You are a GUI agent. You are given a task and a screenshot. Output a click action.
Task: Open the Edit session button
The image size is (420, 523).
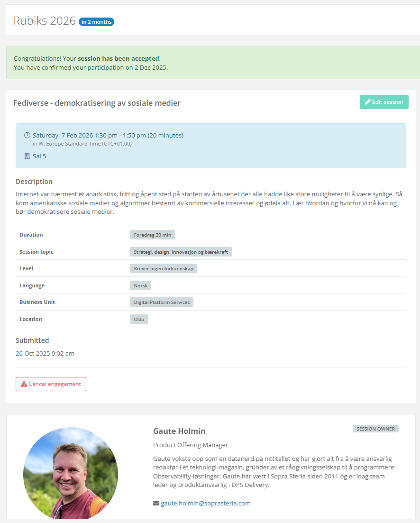coord(384,102)
